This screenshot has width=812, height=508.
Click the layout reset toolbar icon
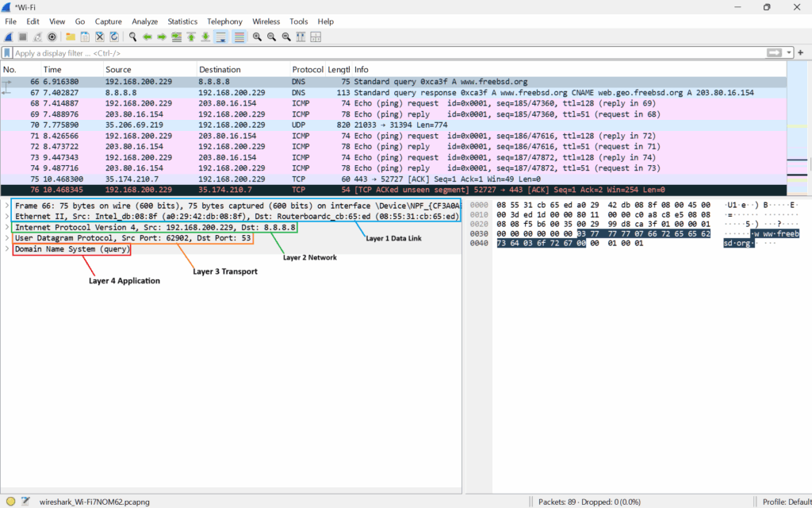coord(316,37)
